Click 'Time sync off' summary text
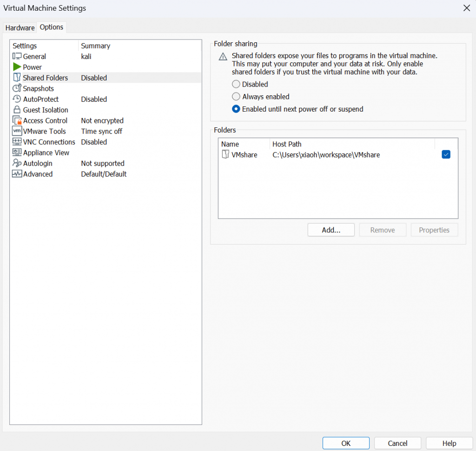This screenshot has width=476, height=451. point(101,131)
